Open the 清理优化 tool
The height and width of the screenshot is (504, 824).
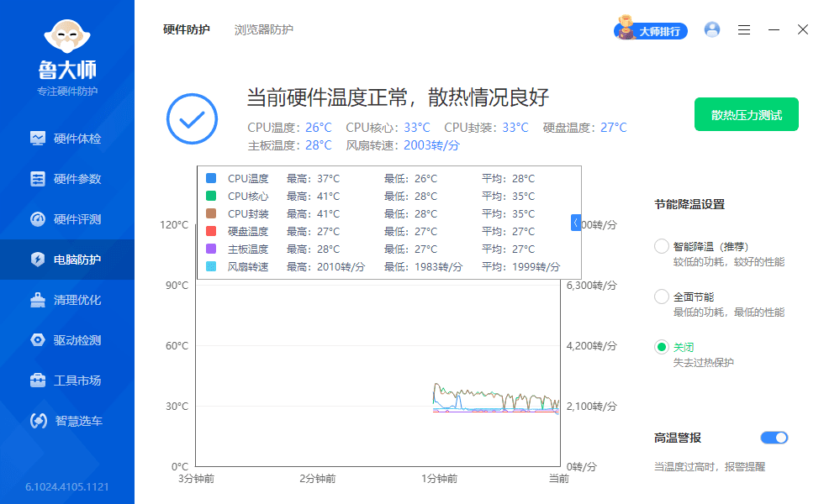67,299
